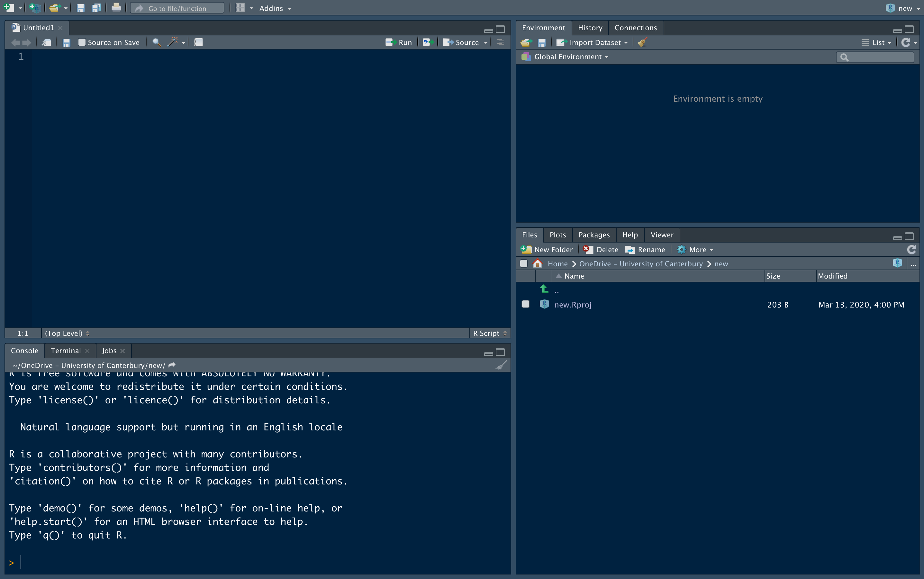The height and width of the screenshot is (579, 924).
Task: Click the New Folder button
Action: [x=547, y=250]
